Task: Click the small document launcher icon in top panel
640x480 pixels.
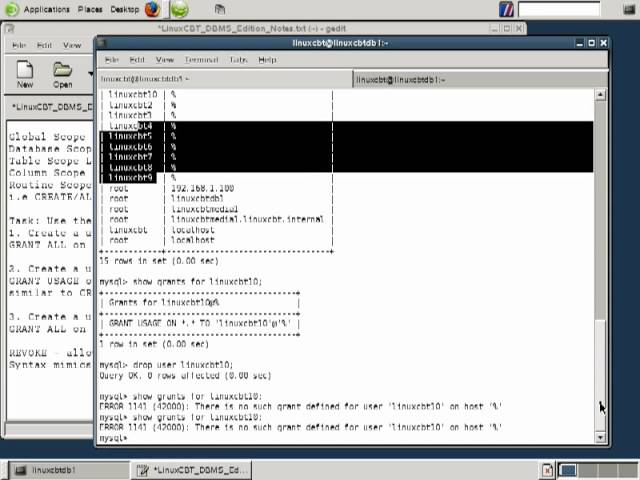Action: (220, 9)
